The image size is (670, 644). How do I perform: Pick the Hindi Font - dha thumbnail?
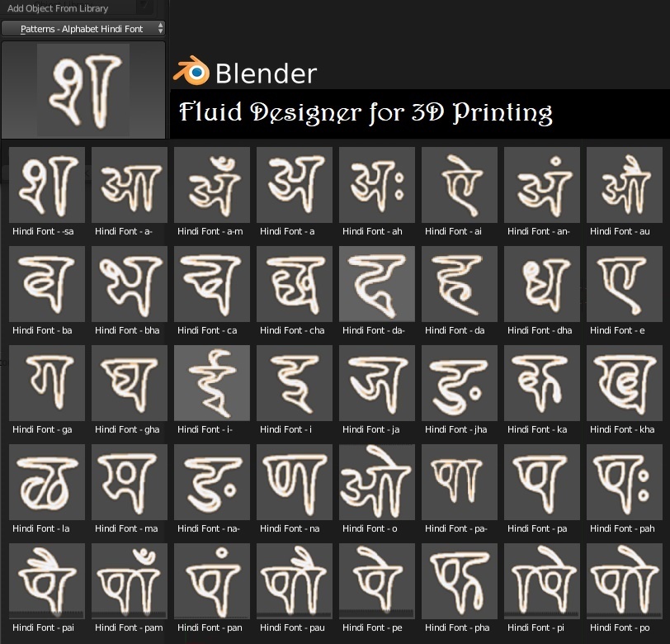tap(542, 284)
